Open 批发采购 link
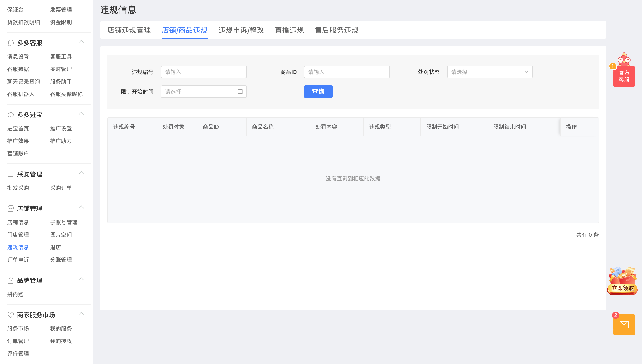Image resolution: width=642 pixels, height=364 pixels. tap(18, 188)
